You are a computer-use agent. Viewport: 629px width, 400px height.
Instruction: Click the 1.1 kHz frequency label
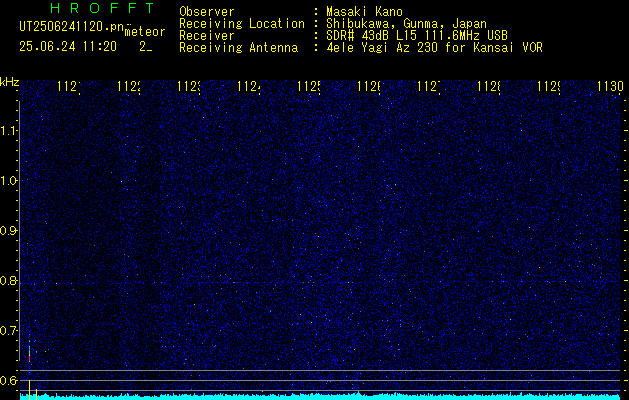coord(9,131)
